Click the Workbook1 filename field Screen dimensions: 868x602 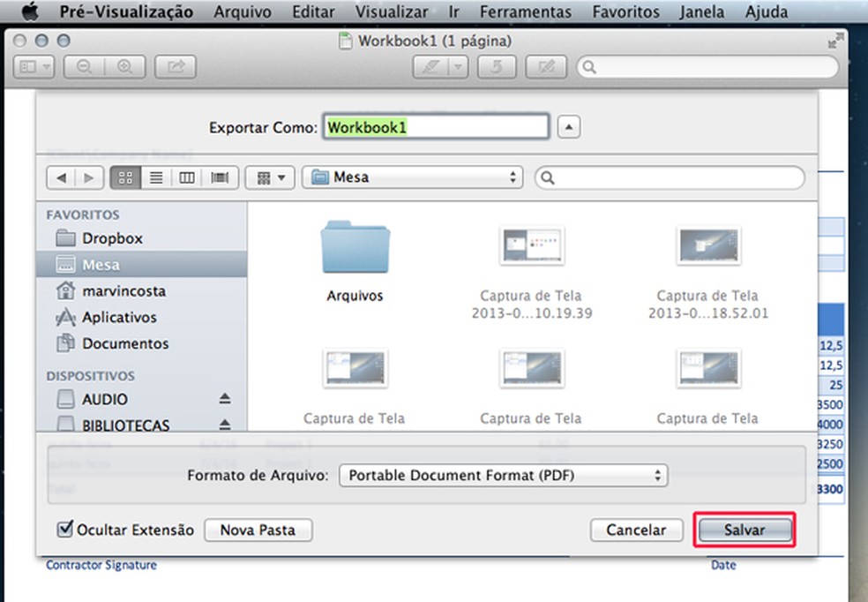(x=435, y=126)
